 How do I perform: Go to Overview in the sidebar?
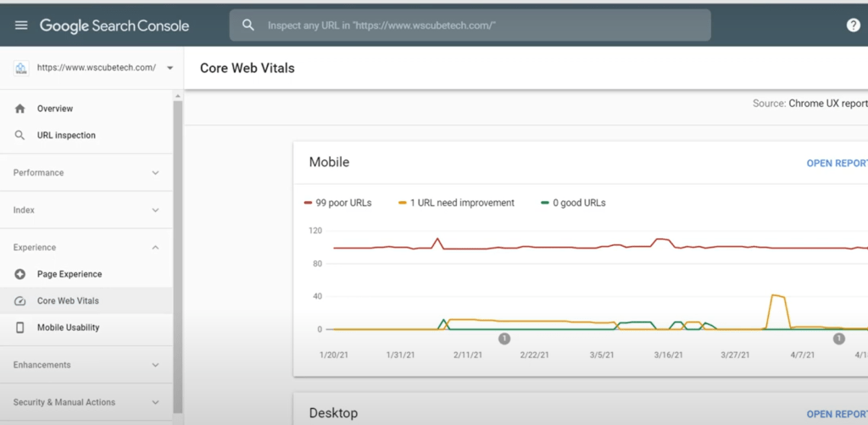pos(55,109)
